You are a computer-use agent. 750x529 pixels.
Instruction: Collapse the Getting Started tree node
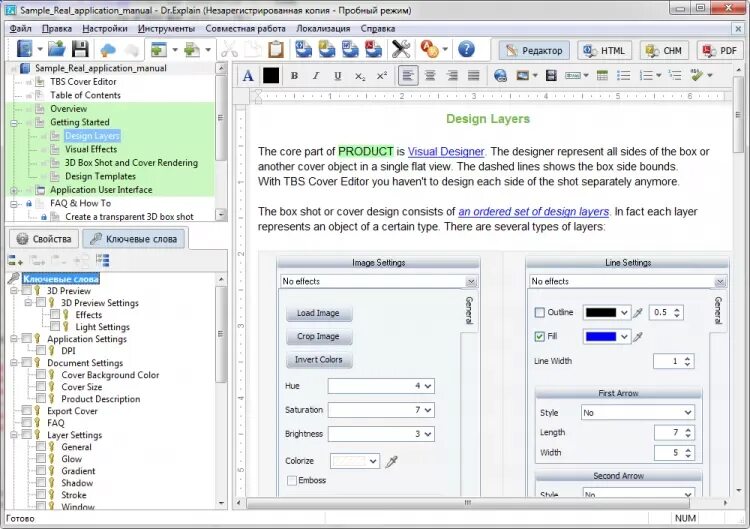point(14,123)
